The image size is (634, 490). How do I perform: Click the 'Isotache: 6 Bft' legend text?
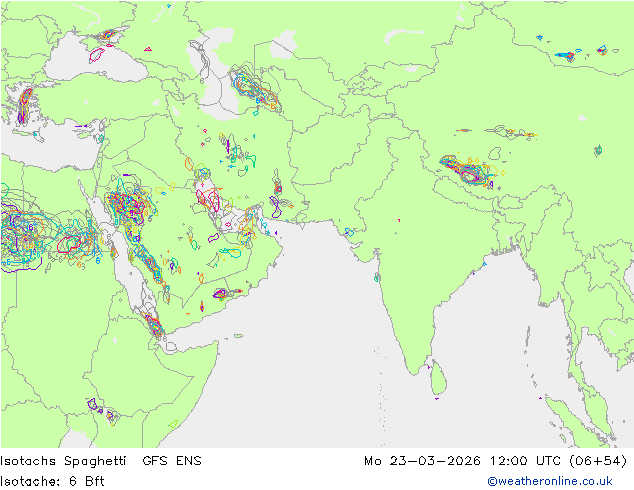pyautogui.click(x=52, y=481)
